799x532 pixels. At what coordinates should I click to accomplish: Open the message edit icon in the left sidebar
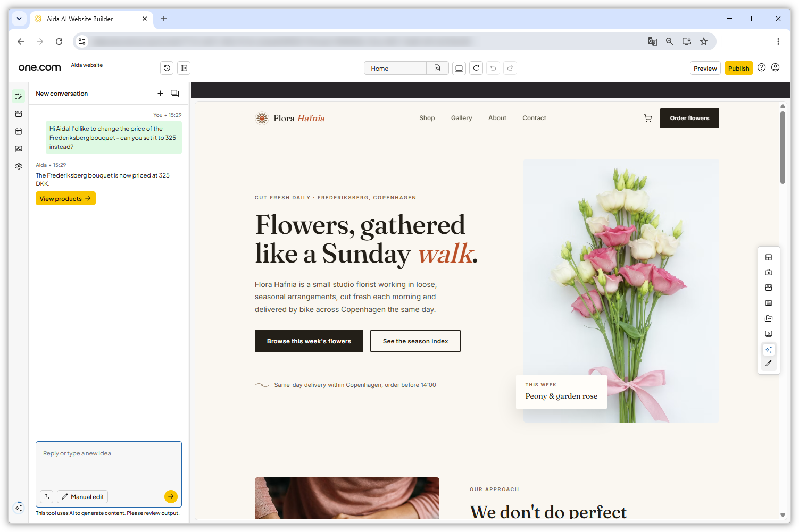[x=19, y=149]
